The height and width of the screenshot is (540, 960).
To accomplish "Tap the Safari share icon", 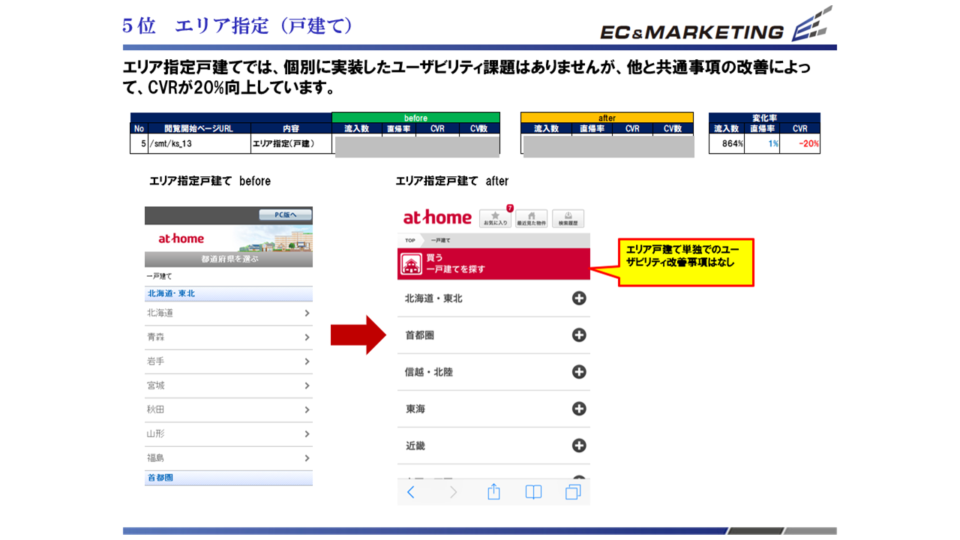I will point(493,492).
